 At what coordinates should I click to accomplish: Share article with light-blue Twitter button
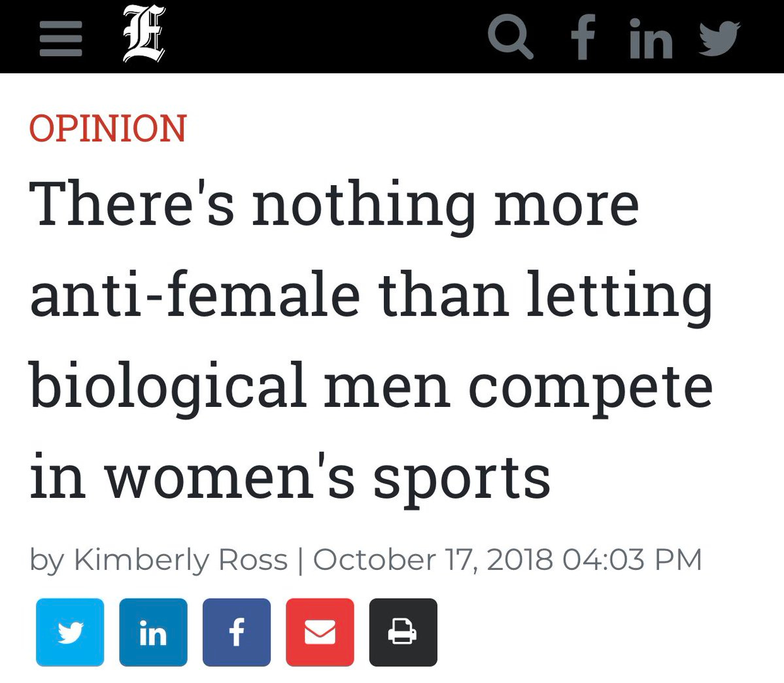click(70, 632)
